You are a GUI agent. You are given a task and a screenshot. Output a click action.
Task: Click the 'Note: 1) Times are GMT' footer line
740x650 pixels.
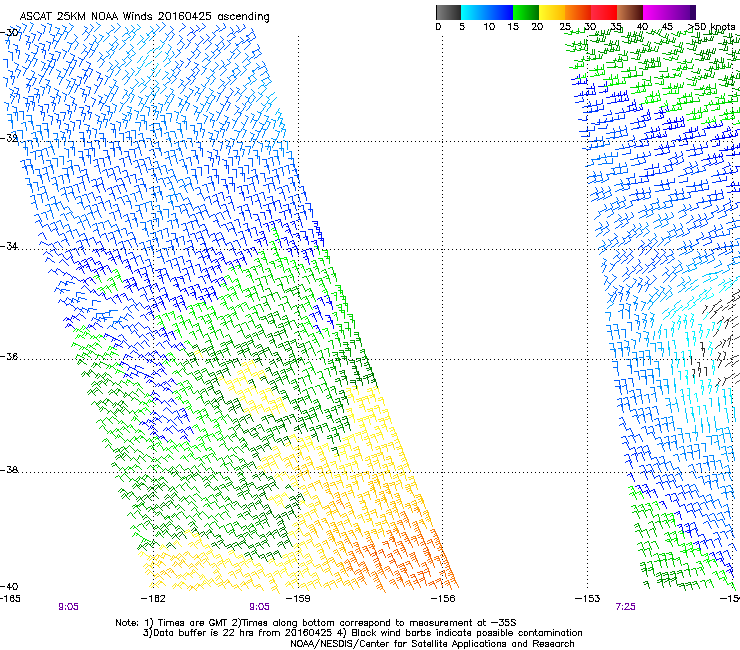click(316, 623)
